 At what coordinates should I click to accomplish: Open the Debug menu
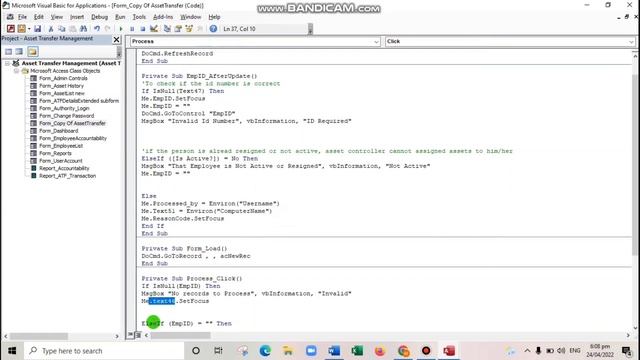click(x=99, y=17)
